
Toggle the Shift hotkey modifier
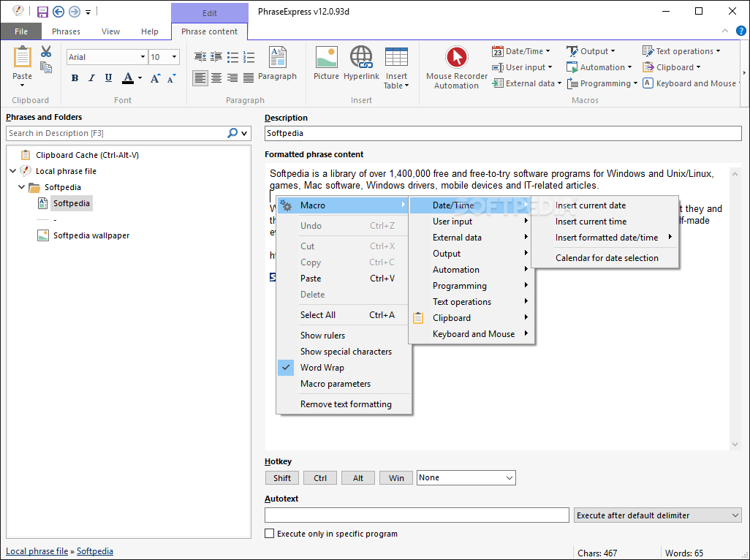[x=282, y=477]
